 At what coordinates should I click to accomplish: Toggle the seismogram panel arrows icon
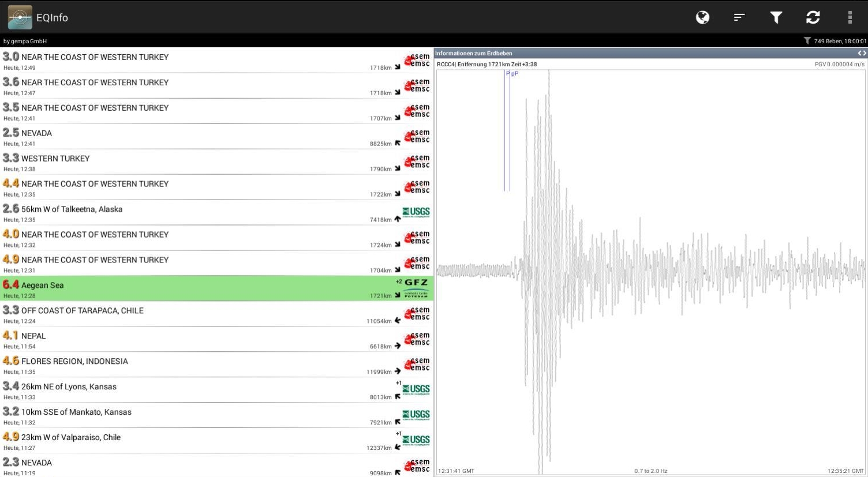pos(862,53)
